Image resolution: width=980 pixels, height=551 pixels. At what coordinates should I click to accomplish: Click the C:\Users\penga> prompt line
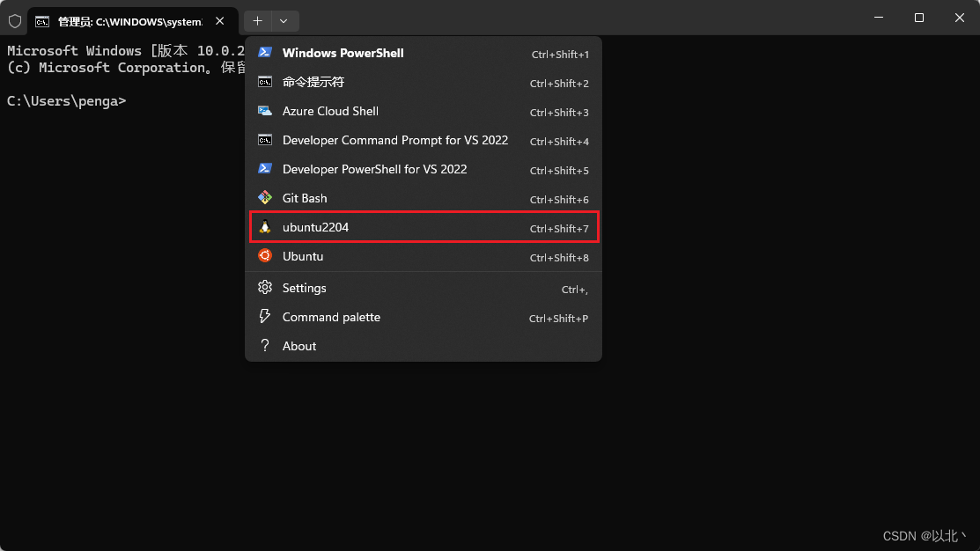(66, 100)
